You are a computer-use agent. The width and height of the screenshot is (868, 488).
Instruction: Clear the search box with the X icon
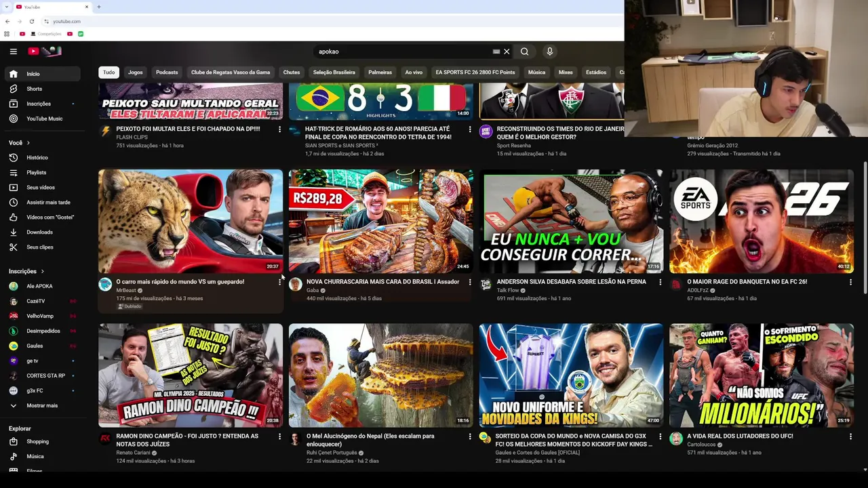tap(507, 52)
